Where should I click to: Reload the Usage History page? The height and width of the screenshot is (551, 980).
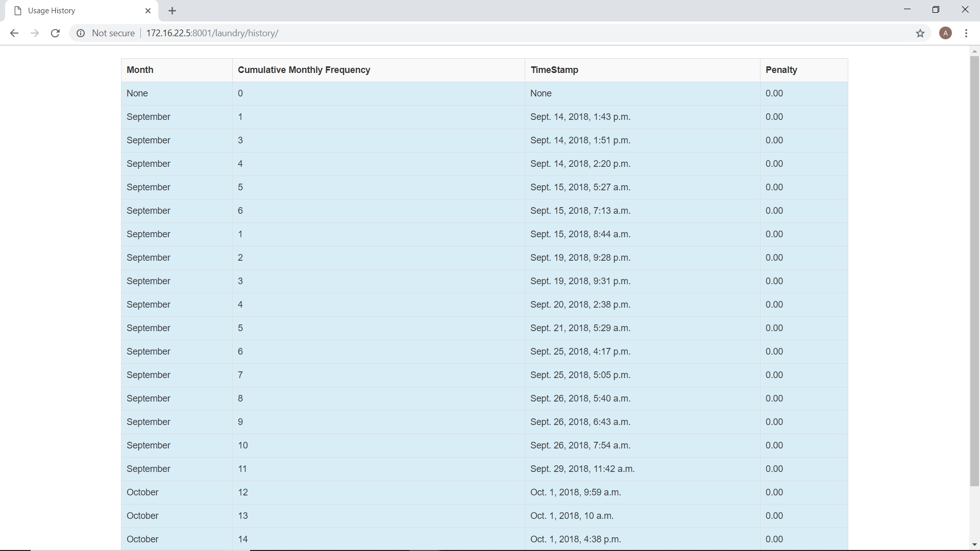55,33
